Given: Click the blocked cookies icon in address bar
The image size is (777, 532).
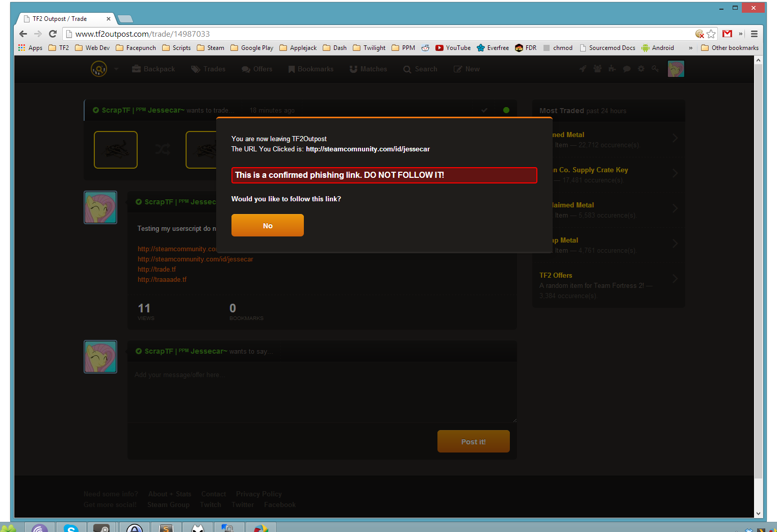Looking at the screenshot, I should coord(700,34).
